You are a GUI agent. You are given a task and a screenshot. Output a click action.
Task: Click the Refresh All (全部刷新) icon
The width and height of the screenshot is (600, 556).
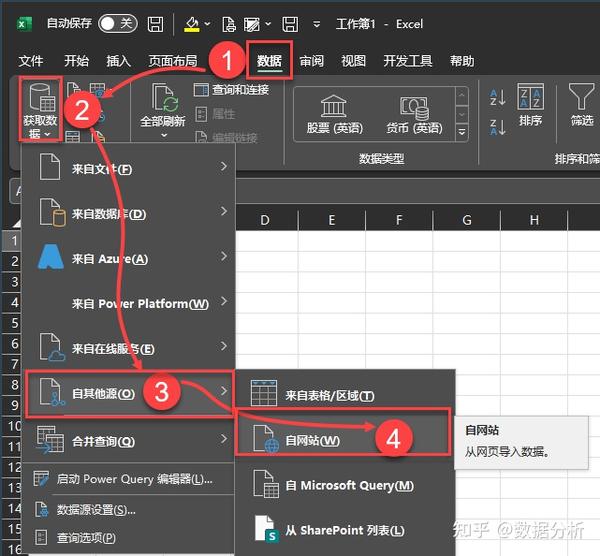[163, 99]
